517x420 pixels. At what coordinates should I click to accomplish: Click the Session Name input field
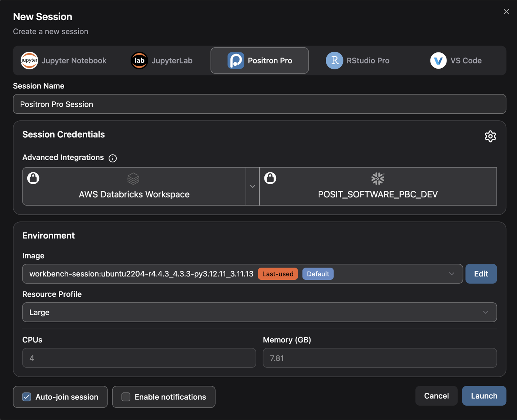(x=260, y=104)
